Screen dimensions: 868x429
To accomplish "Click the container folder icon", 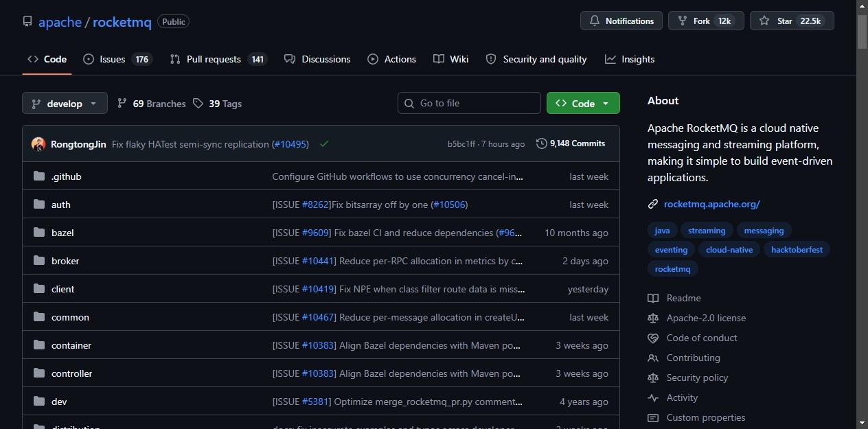I will (x=39, y=345).
